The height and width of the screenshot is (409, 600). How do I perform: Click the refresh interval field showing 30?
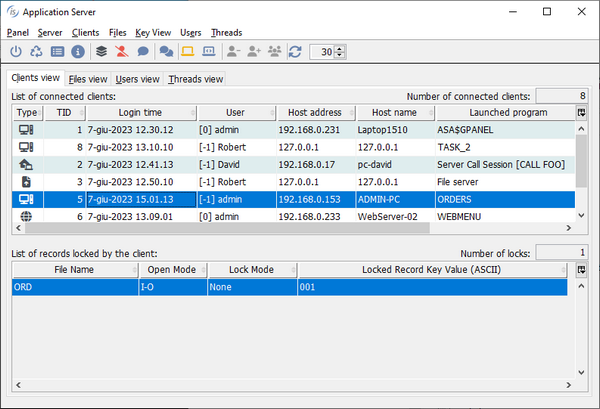coord(323,52)
